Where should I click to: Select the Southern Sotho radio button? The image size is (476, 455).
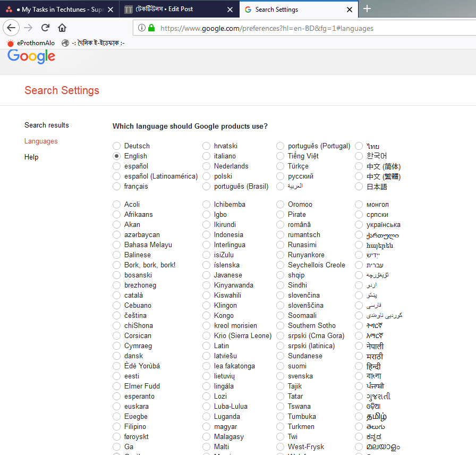[x=280, y=326]
